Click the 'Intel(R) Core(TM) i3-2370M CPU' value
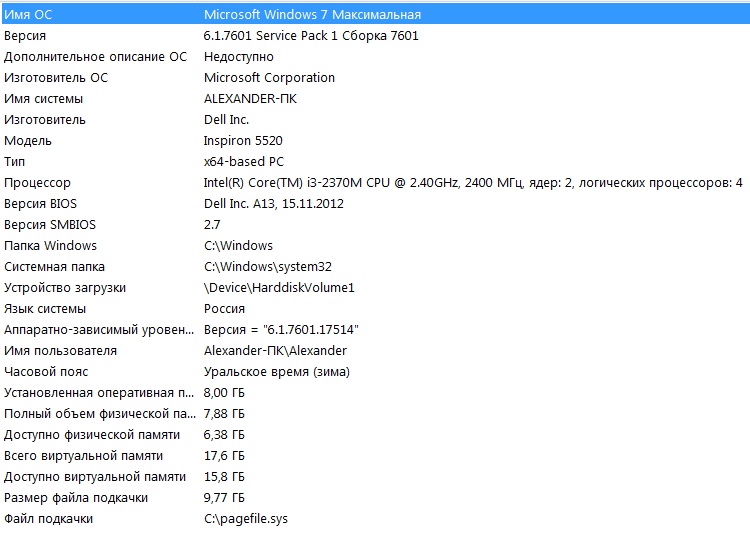This screenshot has width=750, height=537. (297, 183)
